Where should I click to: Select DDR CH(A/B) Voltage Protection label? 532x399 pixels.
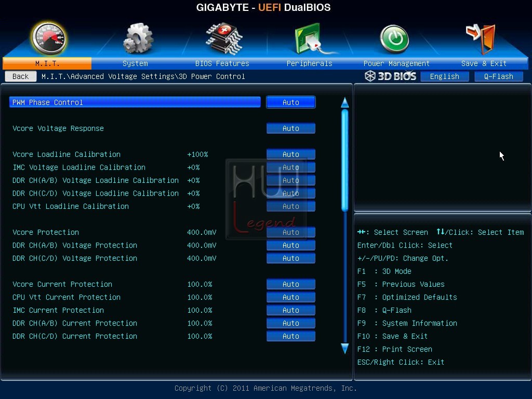(75, 245)
